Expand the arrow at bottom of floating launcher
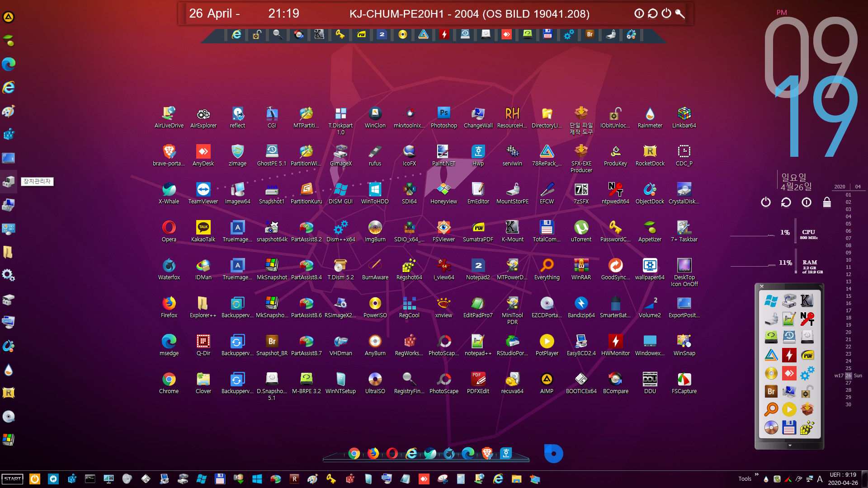 coord(790,446)
